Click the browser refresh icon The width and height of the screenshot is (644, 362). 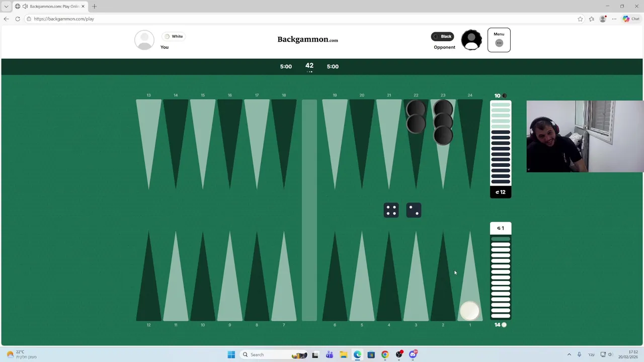point(18,19)
